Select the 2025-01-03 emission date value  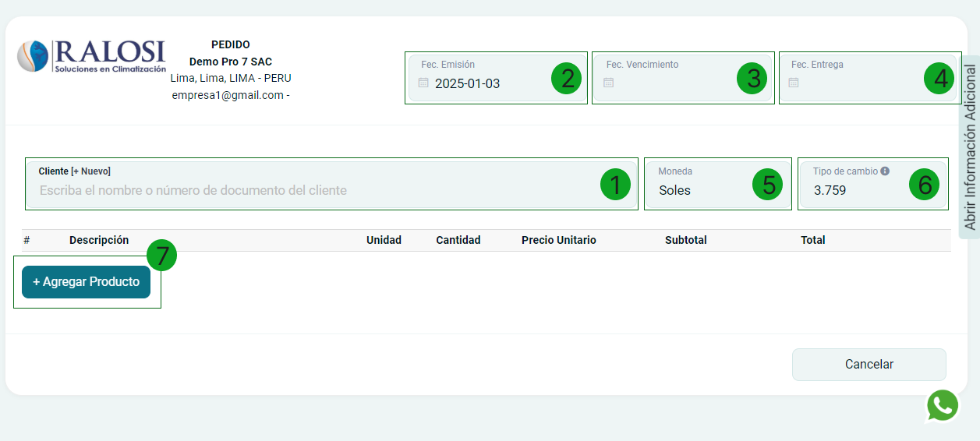(x=467, y=83)
